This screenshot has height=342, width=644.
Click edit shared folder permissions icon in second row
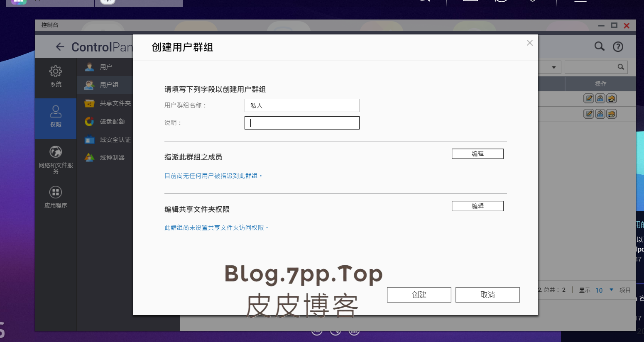(612, 114)
